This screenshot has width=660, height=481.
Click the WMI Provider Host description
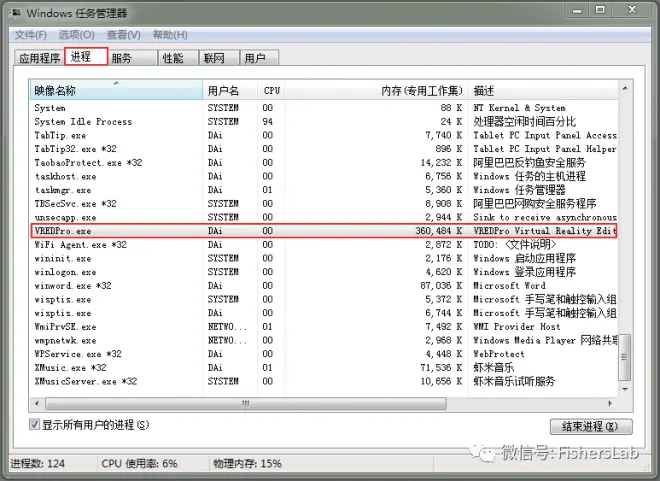(x=517, y=327)
